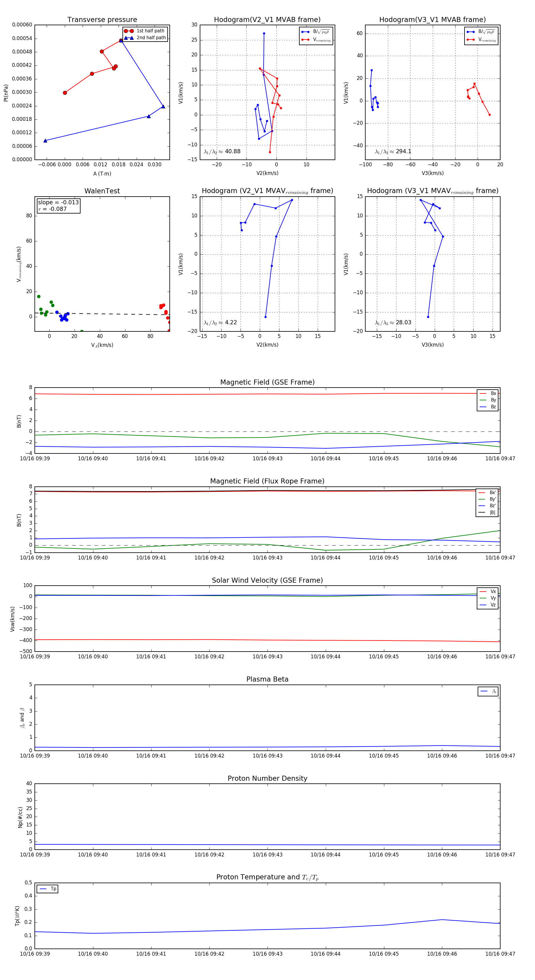The height and width of the screenshot is (980, 535).
Task: Click 'r = -0.087' annotation in WalenTest
Action: pos(53,209)
